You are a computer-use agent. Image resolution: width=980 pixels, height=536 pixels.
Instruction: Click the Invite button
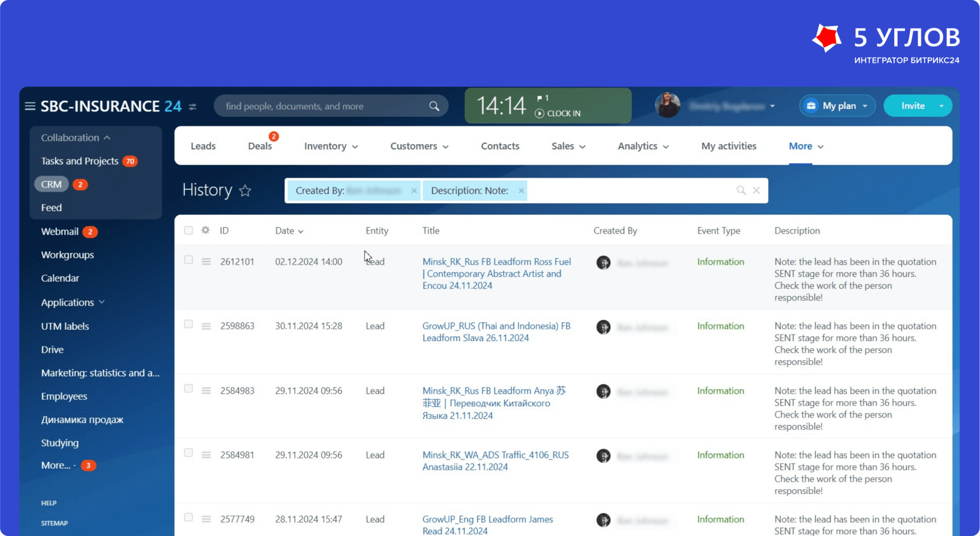click(x=913, y=106)
